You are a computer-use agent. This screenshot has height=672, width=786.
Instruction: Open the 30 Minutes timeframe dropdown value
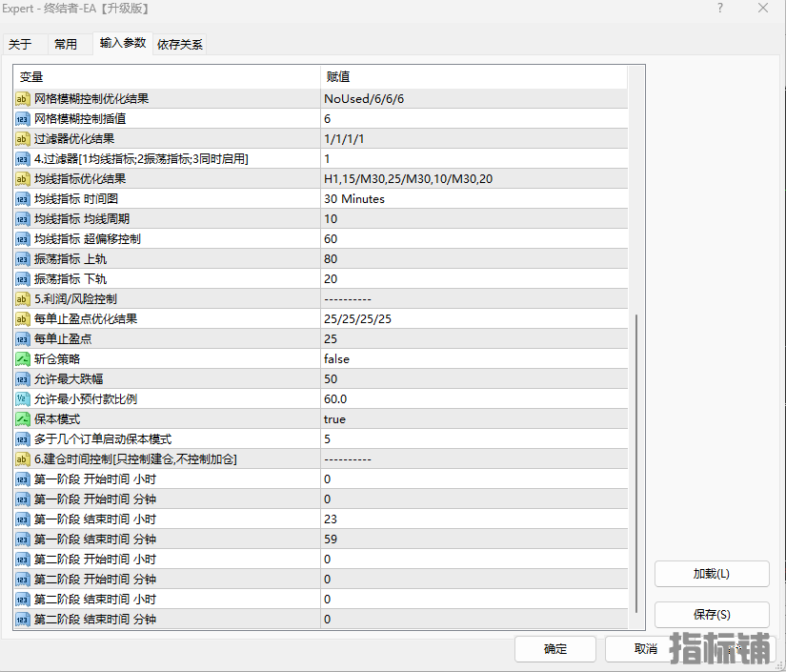click(474, 199)
